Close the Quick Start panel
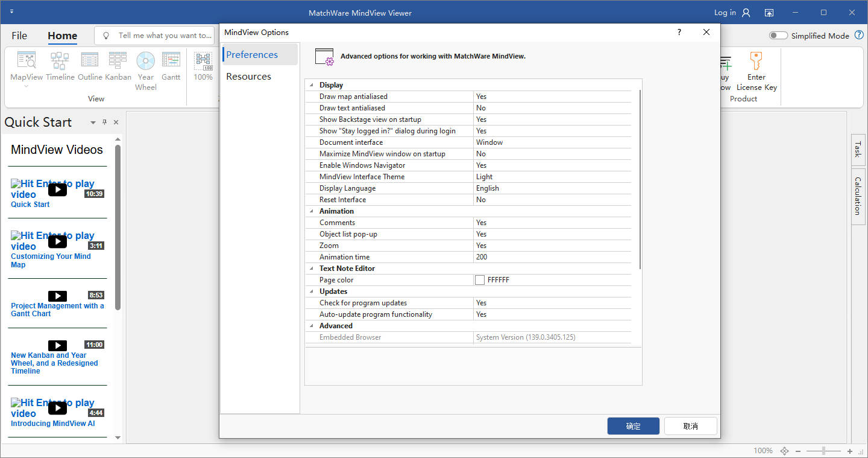This screenshot has height=458, width=868. pyautogui.click(x=116, y=122)
